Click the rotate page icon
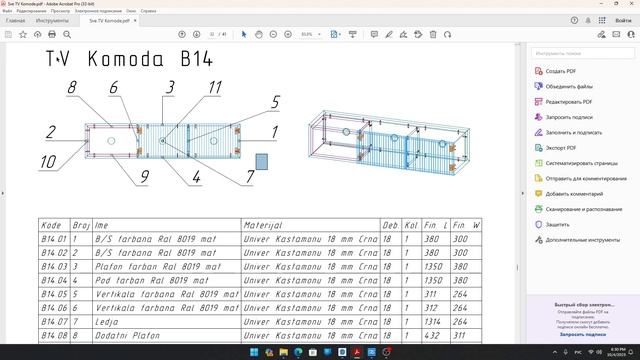 pos(447,35)
